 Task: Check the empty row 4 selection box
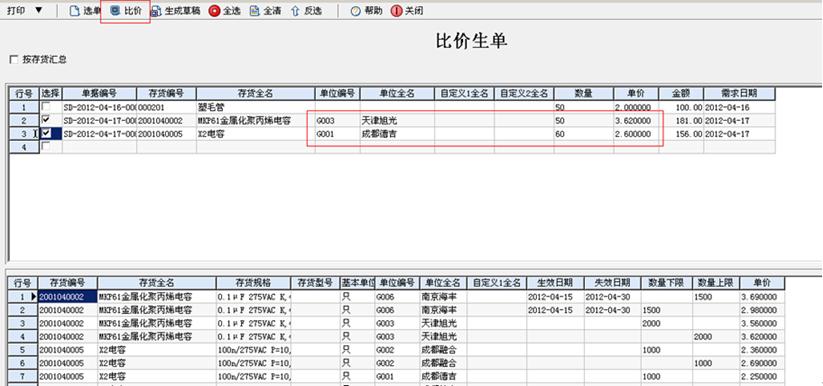[46, 147]
